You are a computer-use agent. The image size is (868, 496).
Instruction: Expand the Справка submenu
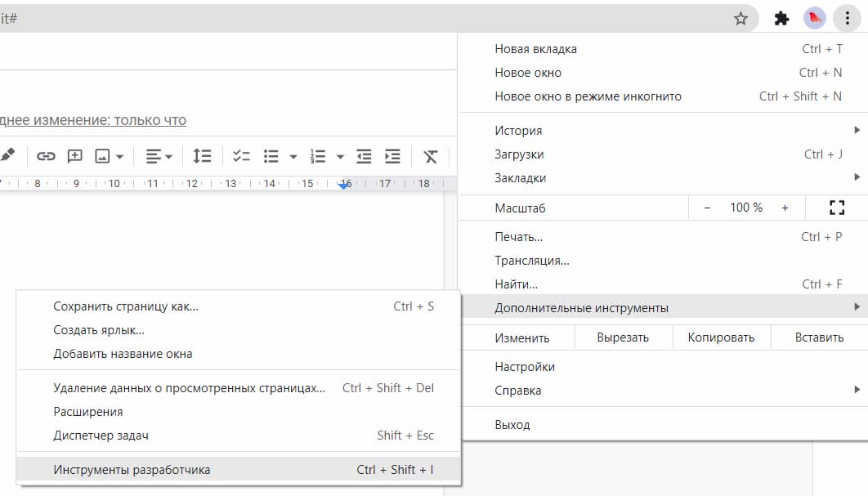(663, 391)
